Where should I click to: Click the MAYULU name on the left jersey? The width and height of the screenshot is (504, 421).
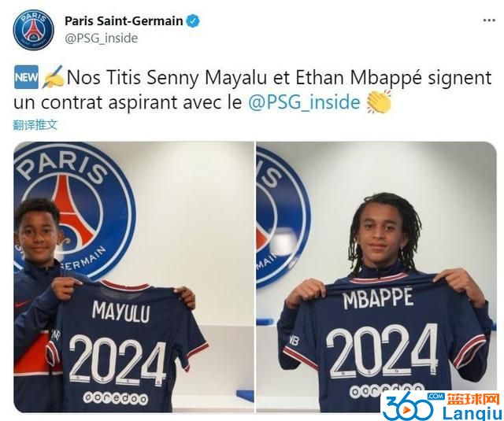click(x=120, y=311)
